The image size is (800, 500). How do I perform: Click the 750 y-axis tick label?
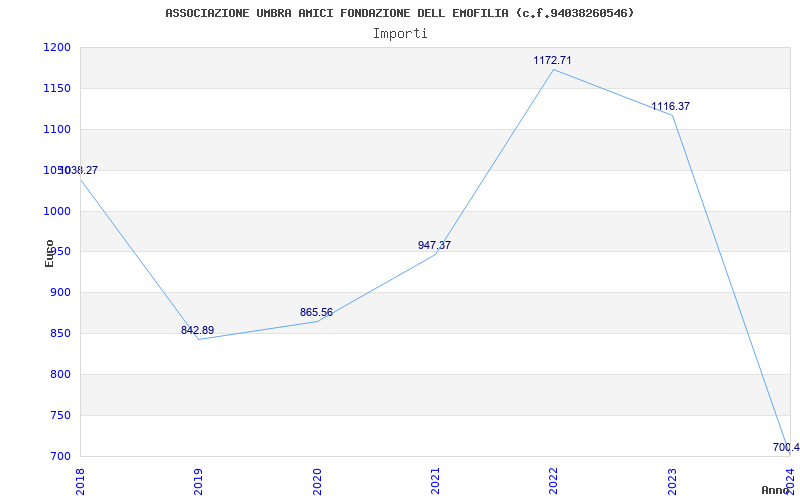pos(60,415)
